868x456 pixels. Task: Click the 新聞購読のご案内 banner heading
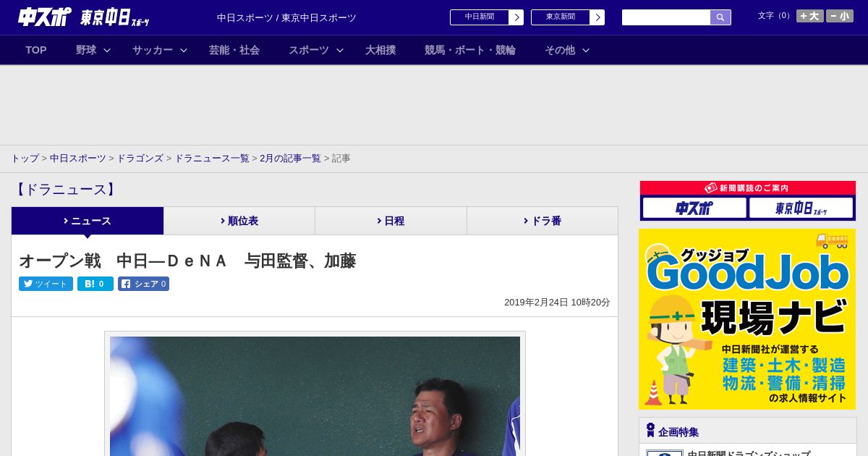pyautogui.click(x=747, y=188)
